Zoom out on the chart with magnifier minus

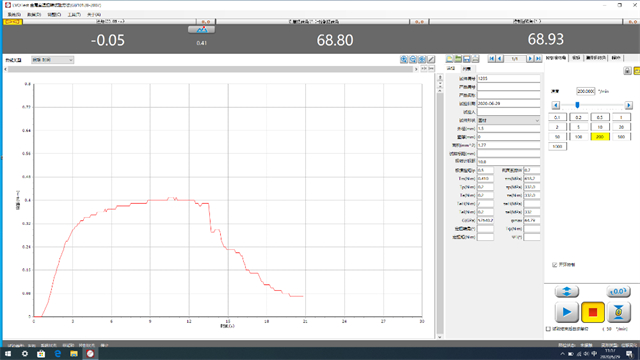coord(413,60)
